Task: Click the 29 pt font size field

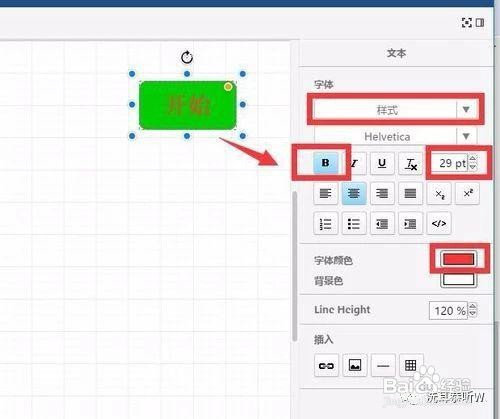Action: pos(450,163)
